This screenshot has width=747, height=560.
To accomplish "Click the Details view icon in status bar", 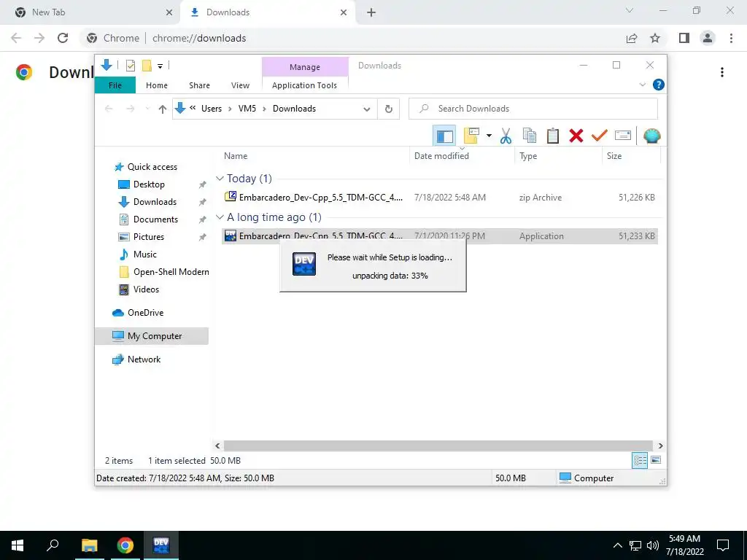I will coord(640,460).
